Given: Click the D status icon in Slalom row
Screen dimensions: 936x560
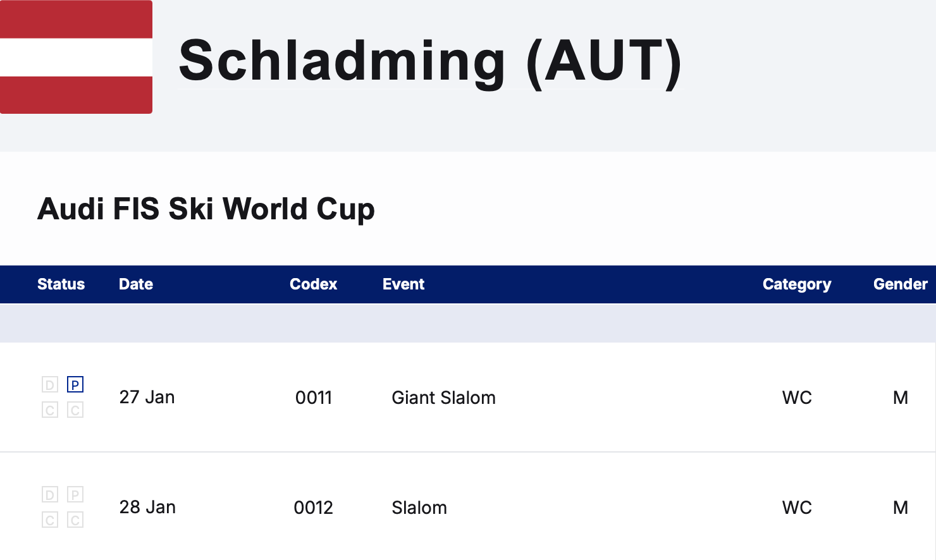Looking at the screenshot, I should pos(50,494).
